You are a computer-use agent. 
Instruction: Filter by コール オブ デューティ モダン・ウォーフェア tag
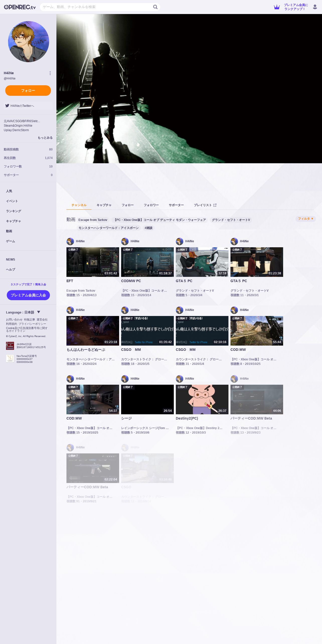click(160, 220)
